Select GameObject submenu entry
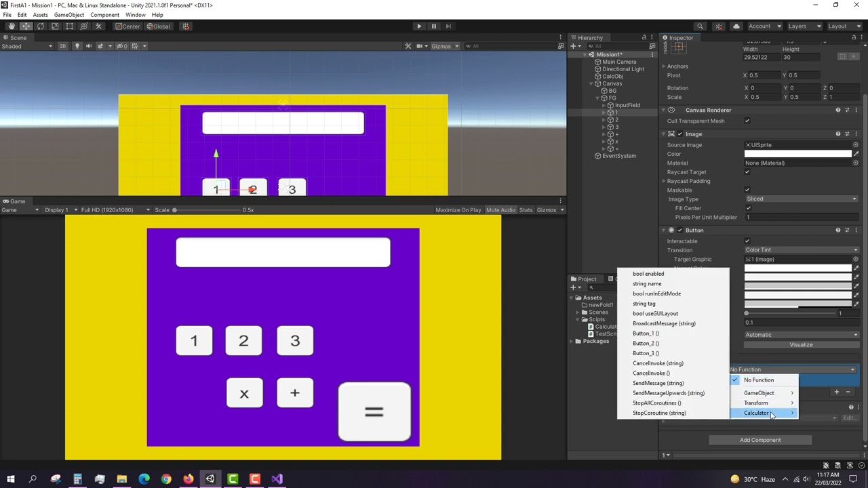868x488 pixels. 764,393
